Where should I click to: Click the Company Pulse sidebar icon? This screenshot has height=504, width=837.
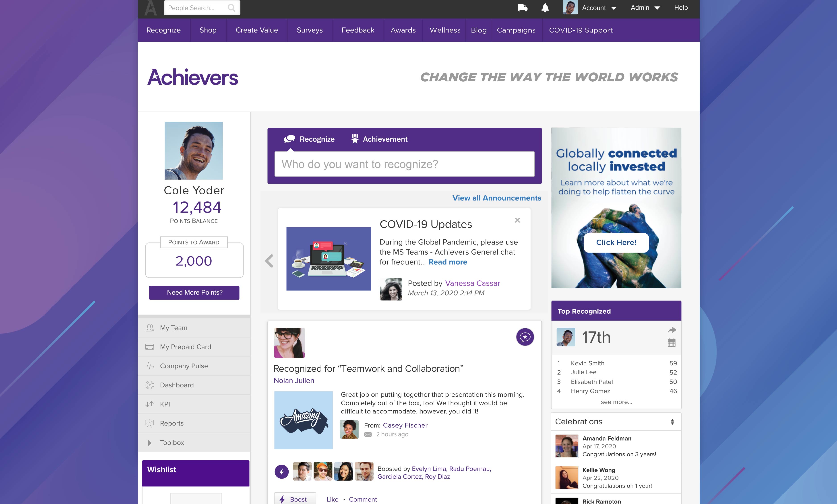(151, 365)
